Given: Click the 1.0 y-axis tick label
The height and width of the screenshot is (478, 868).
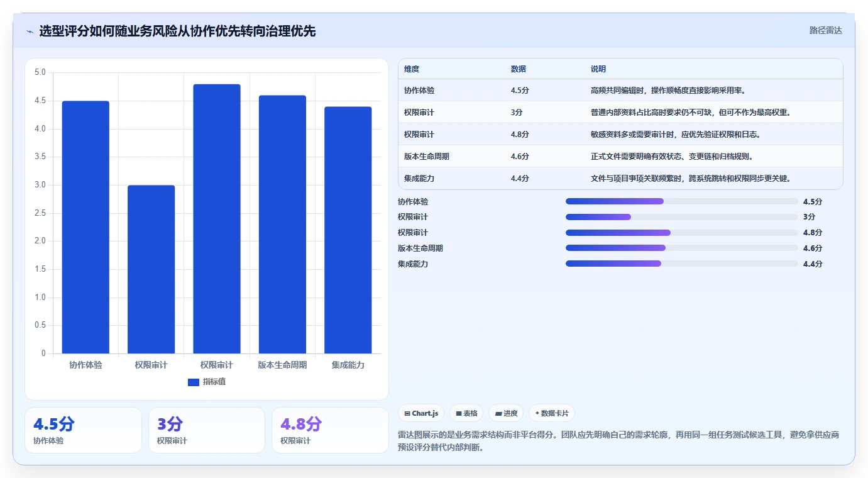Looking at the screenshot, I should click(x=40, y=297).
